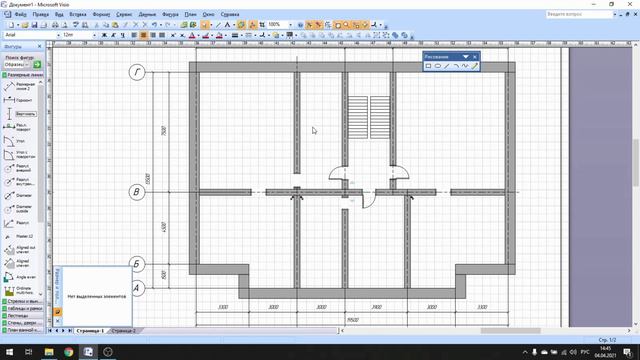Open Google Chrome from the taskbar
This screenshot has width=640, height=360.
click(69, 352)
